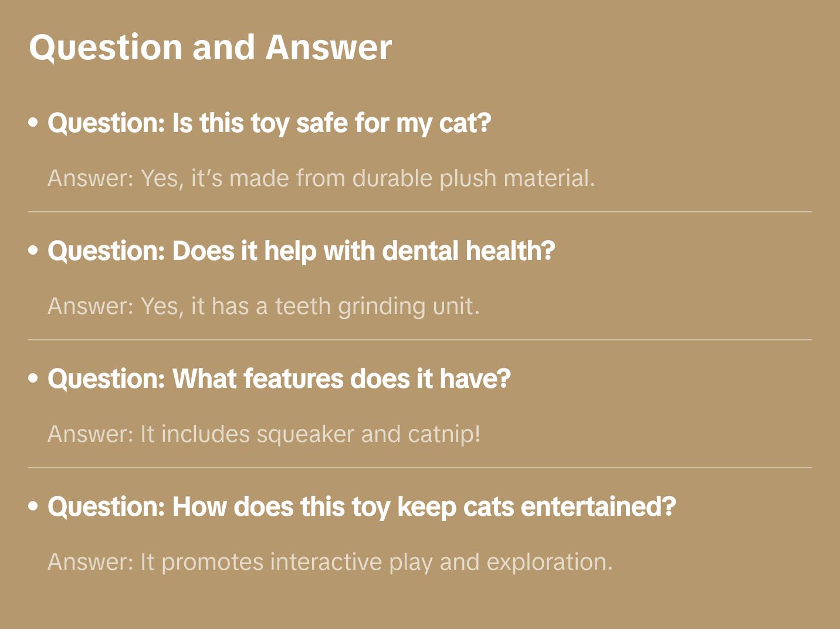
Task: Click the bullet beside the features question
Action: click(33, 379)
